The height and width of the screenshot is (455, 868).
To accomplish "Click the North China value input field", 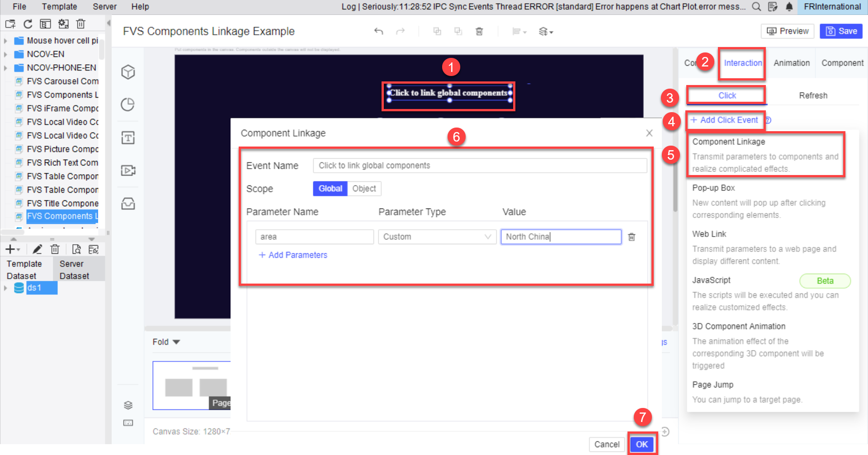I will tap(561, 237).
